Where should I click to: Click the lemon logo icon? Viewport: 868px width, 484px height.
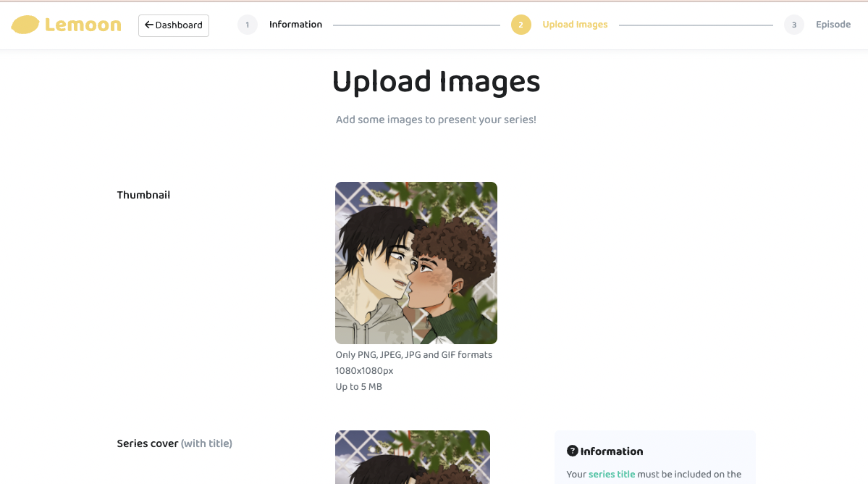pos(25,25)
